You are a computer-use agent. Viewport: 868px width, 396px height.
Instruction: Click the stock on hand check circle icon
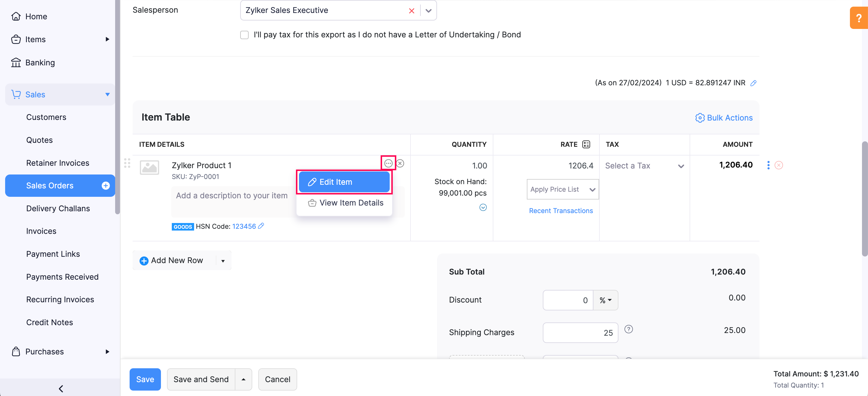(483, 208)
